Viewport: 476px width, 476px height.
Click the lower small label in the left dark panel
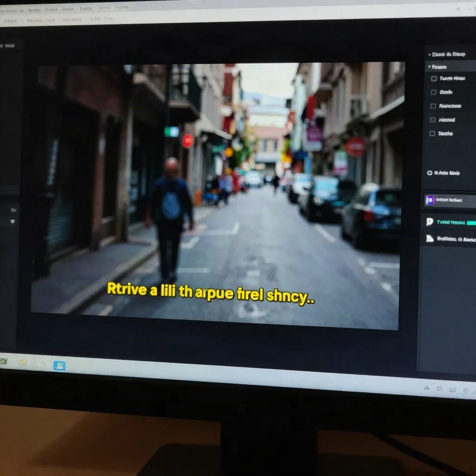tap(13, 221)
